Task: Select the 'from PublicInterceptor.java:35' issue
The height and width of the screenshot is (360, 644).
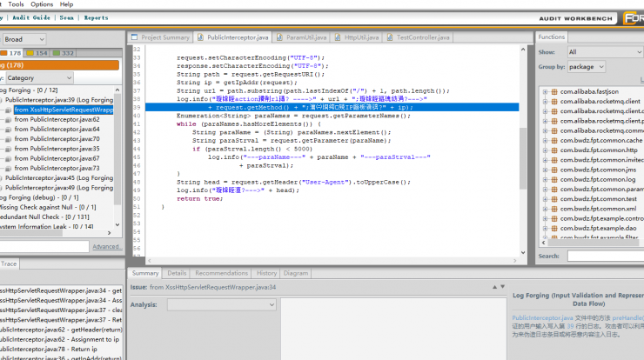Action: [57, 149]
